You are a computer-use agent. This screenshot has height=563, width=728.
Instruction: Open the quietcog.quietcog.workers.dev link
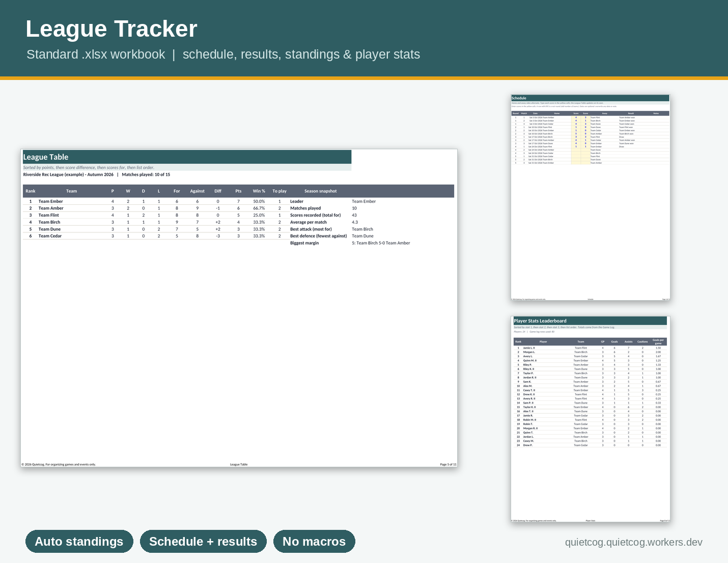(x=634, y=542)
